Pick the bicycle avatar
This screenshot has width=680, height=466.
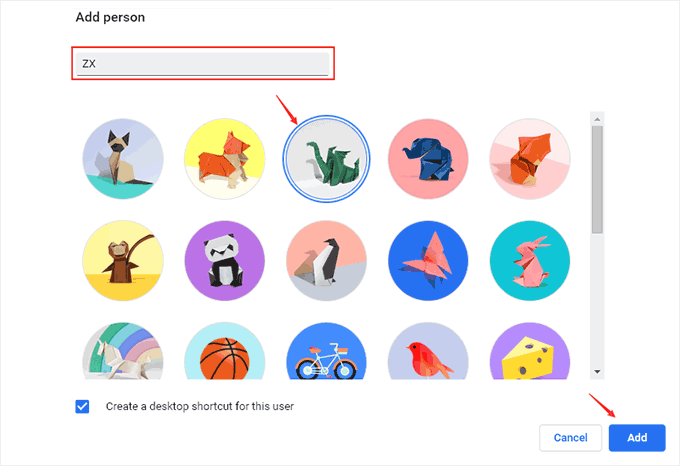tap(326, 350)
